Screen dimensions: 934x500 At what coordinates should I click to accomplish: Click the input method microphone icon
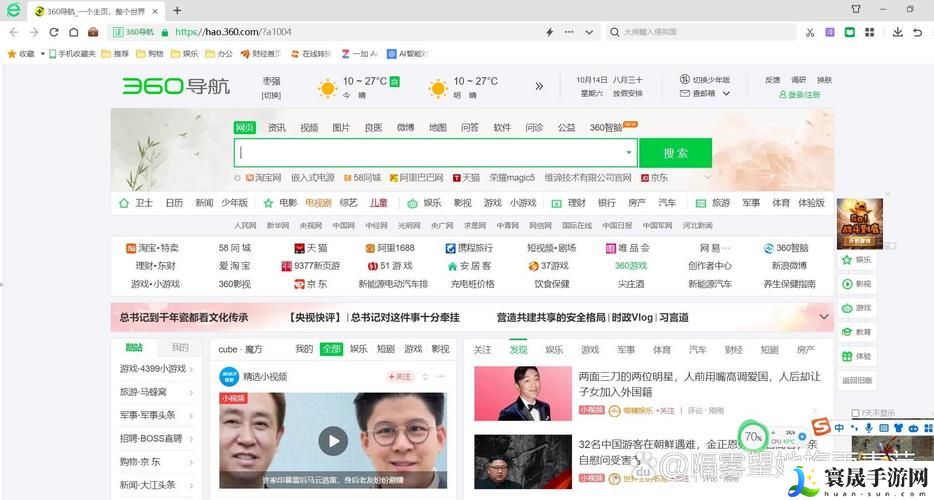[869, 428]
